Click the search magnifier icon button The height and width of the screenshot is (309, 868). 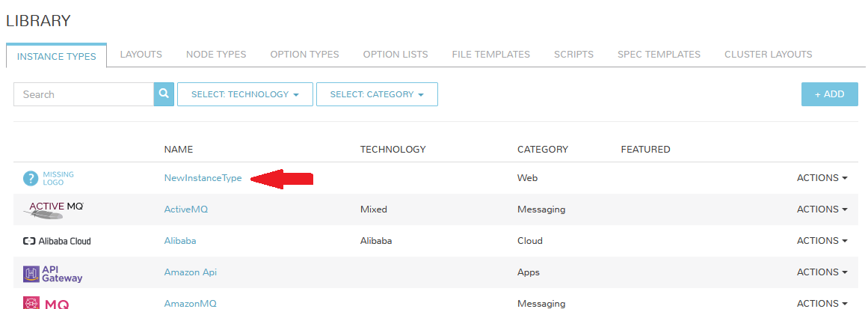click(164, 94)
